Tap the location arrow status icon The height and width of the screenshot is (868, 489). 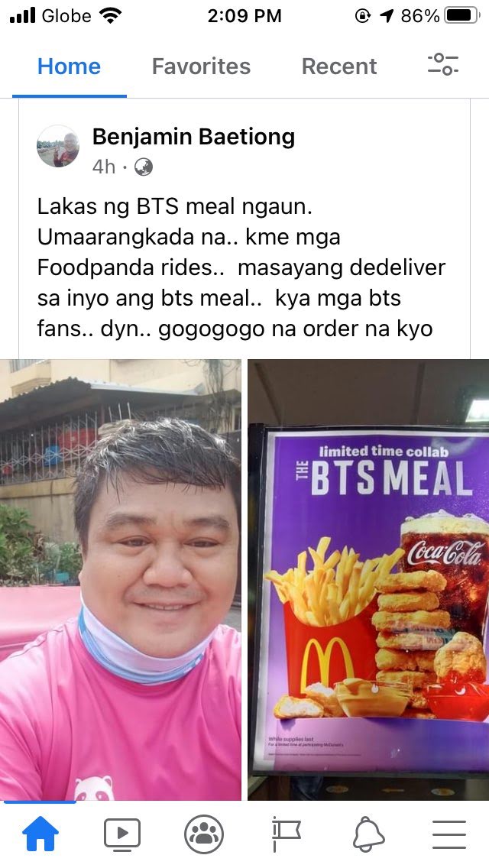pos(387,16)
